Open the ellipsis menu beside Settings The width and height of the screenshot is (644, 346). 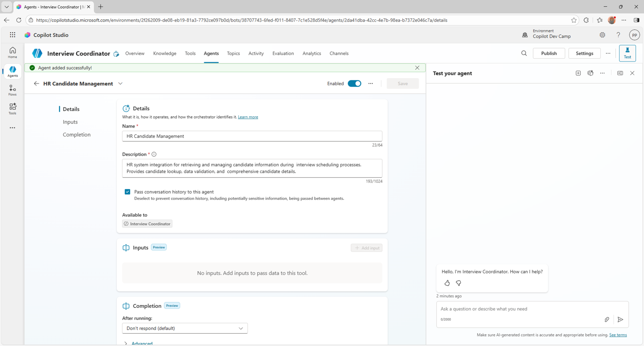coord(608,53)
